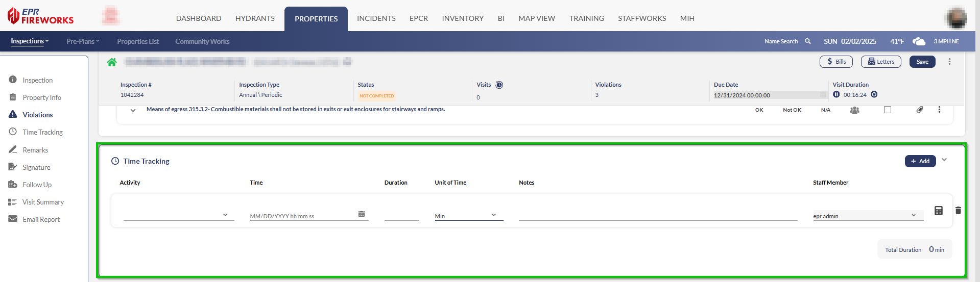Open the Staff Member dropdown
980x282 pixels.
point(868,216)
